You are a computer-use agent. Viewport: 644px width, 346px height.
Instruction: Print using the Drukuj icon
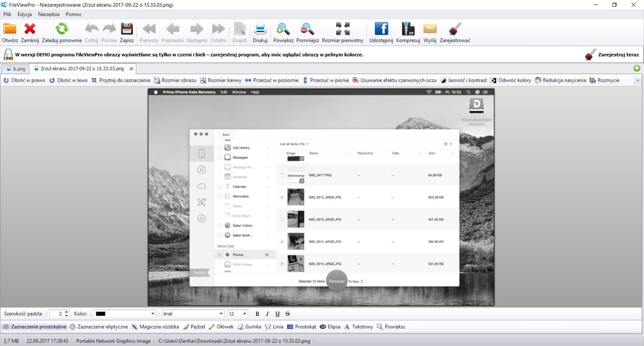tap(260, 32)
